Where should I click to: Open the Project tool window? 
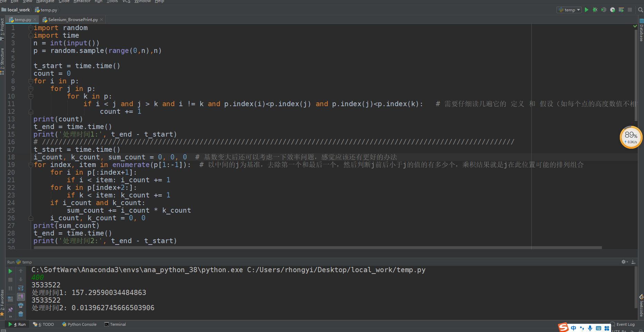[2, 29]
